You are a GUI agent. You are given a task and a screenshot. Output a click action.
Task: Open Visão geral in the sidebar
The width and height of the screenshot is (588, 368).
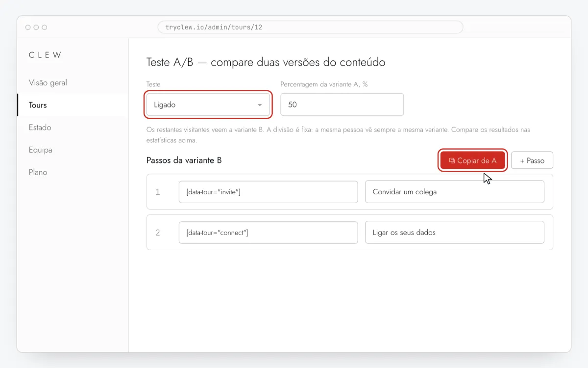coord(48,82)
